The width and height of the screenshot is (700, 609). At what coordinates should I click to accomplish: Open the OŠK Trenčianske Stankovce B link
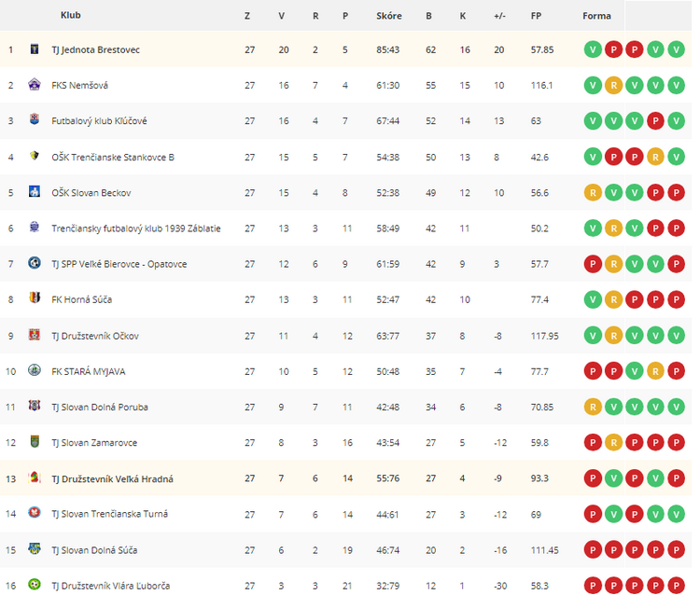coord(113,157)
